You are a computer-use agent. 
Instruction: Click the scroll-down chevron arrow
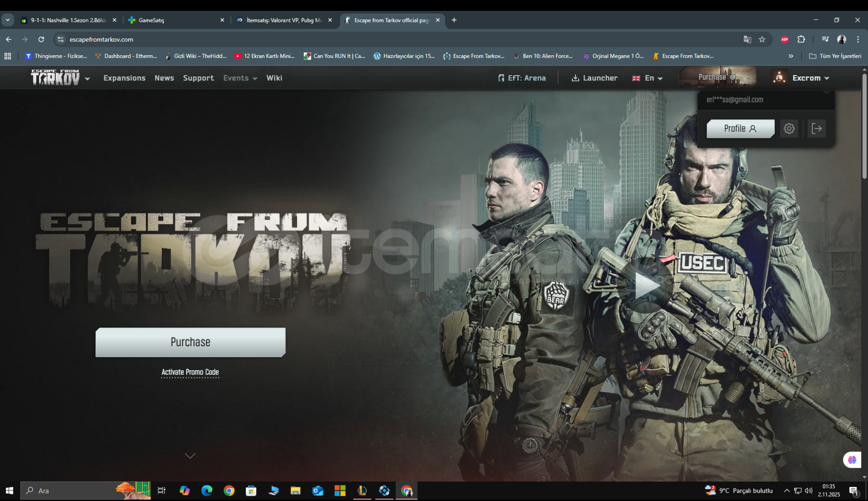(190, 456)
